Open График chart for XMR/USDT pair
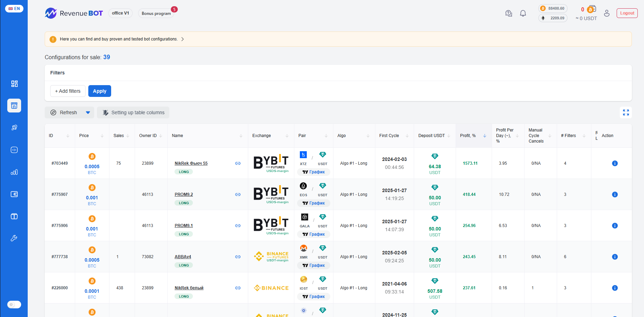This screenshot has height=317, width=644. click(314, 265)
